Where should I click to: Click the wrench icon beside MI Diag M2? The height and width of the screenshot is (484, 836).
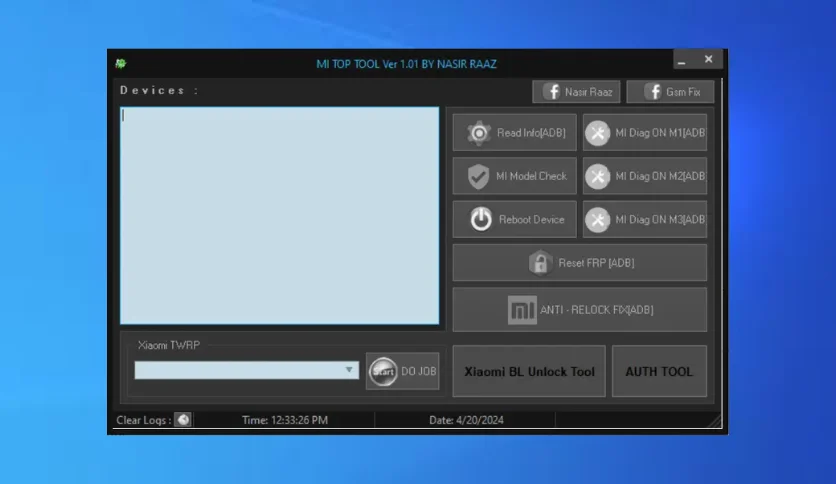(x=598, y=176)
